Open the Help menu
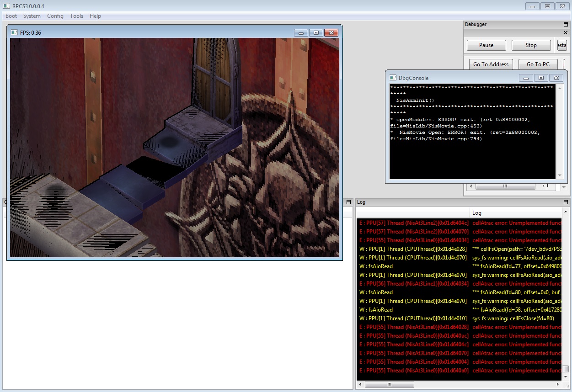 coord(95,16)
